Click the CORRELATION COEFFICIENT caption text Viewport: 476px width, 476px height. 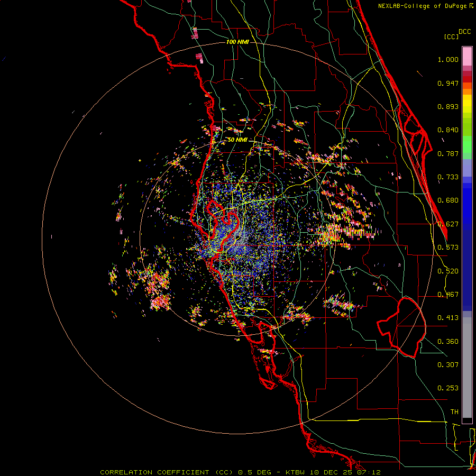point(154,472)
